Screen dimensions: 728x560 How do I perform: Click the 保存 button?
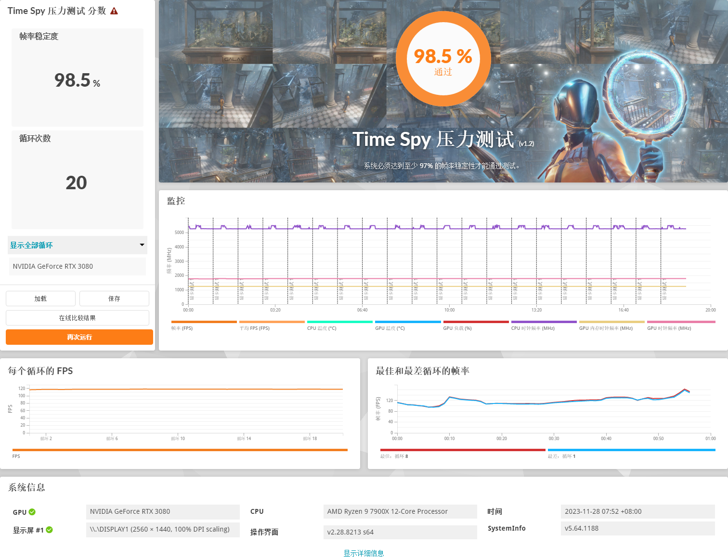[114, 299]
